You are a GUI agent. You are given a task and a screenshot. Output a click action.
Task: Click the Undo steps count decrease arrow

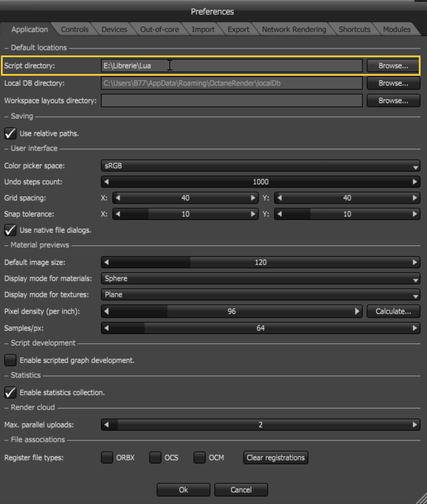tap(107, 182)
